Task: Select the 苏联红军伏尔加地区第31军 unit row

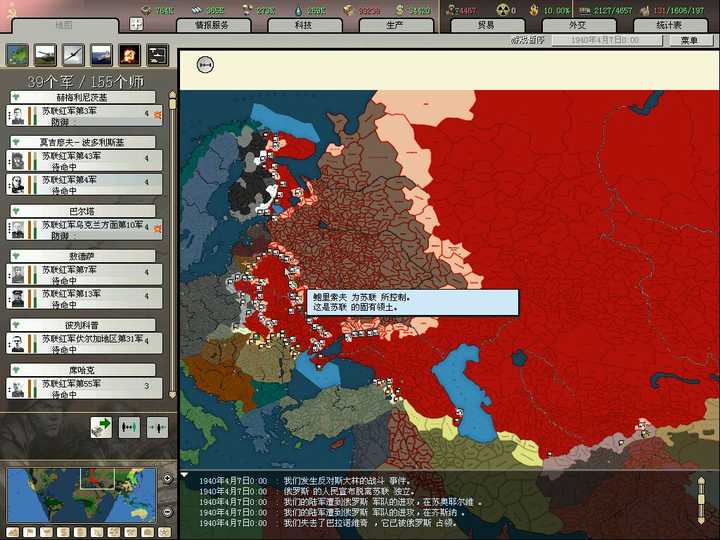Action: click(x=84, y=343)
